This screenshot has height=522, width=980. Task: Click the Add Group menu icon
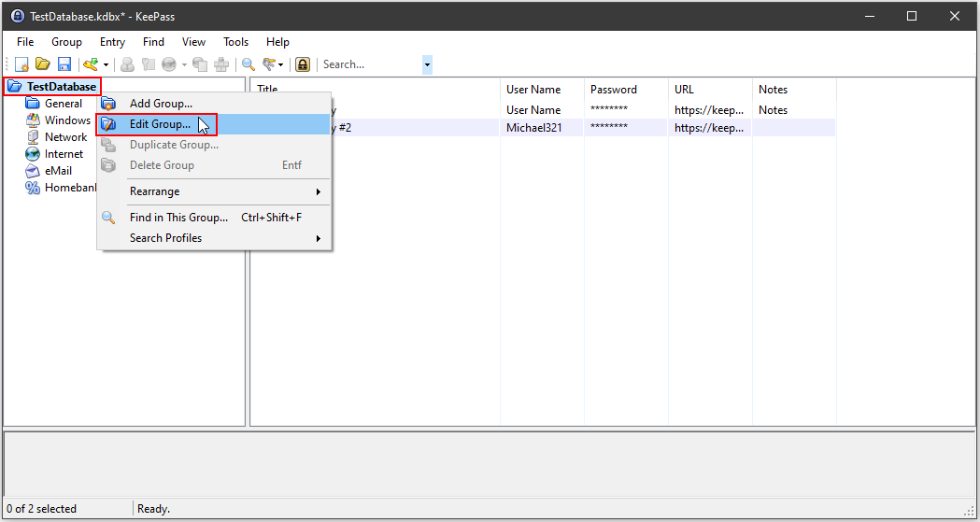(108, 104)
